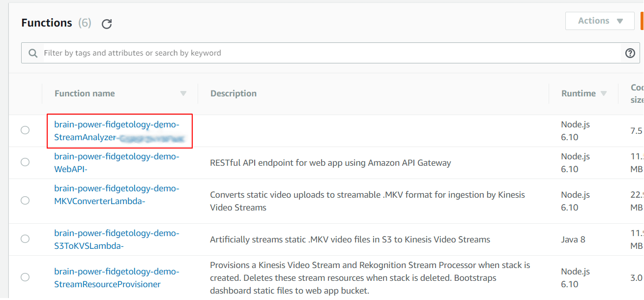644x300 pixels.
Task: Open the filter help question-mark icon
Action: (630, 53)
